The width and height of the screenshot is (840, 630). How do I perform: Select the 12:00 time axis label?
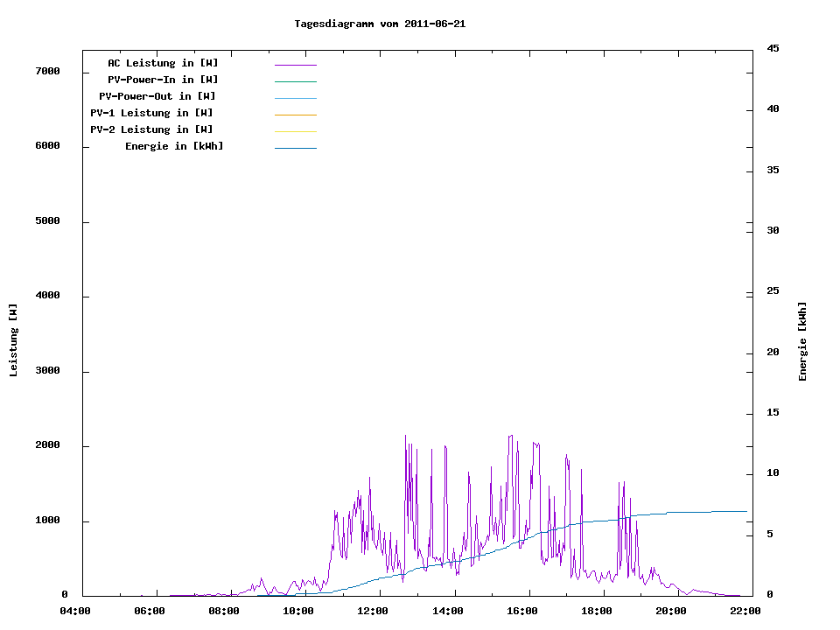coord(374,611)
